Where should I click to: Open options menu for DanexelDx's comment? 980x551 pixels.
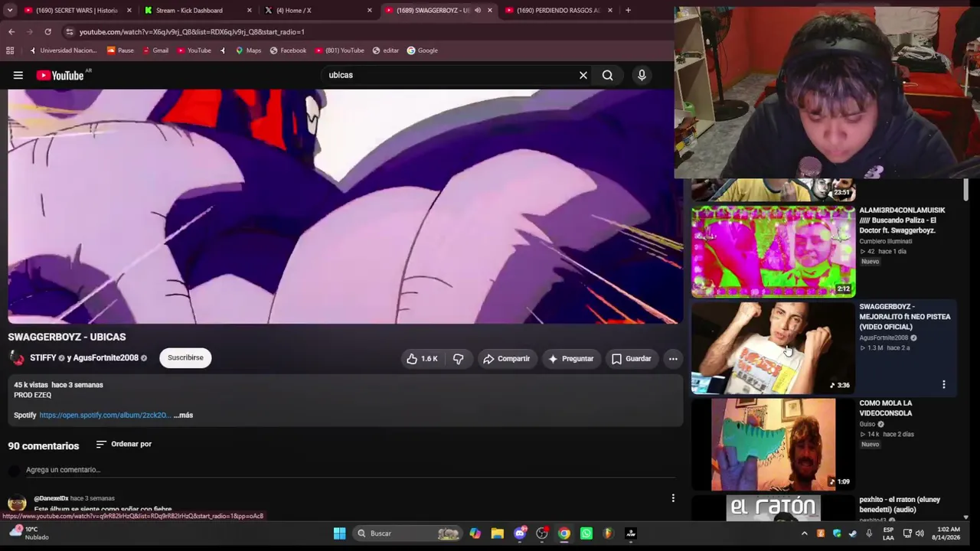coord(673,498)
